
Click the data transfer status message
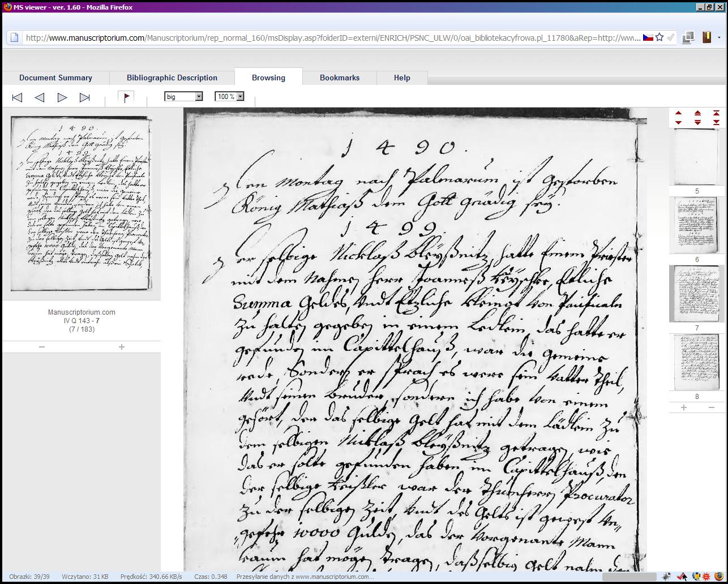[305, 577]
